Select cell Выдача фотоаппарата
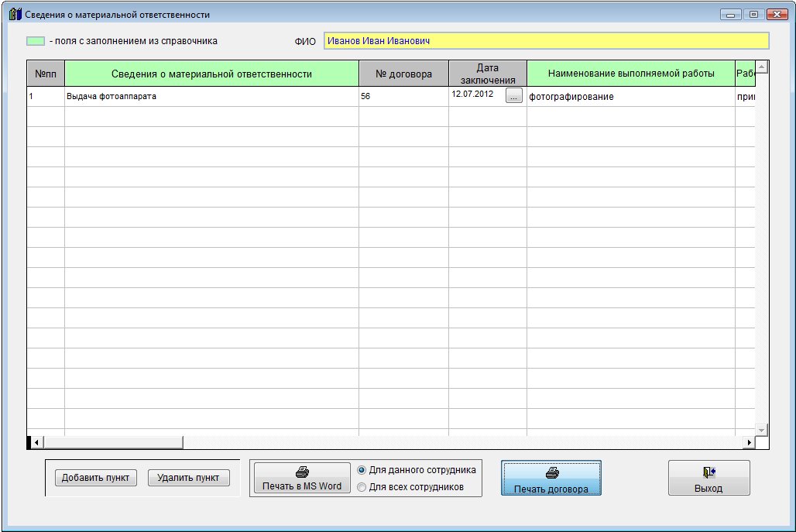 click(211, 97)
